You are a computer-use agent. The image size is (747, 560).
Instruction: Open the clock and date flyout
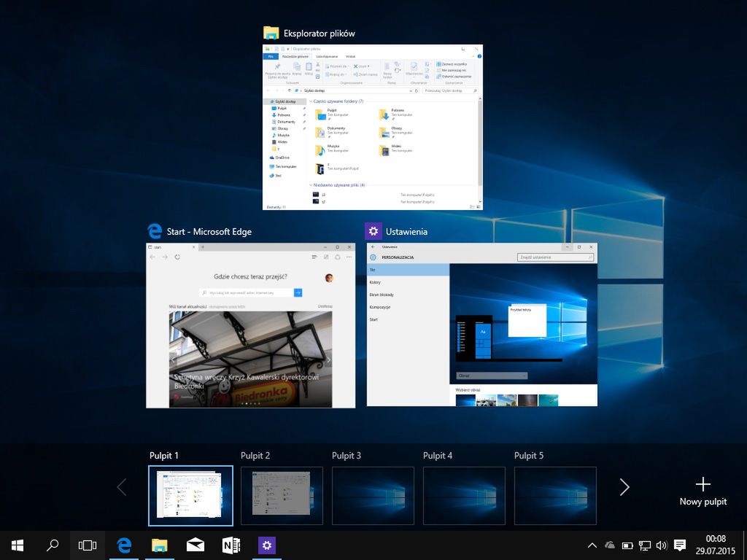pos(716,545)
